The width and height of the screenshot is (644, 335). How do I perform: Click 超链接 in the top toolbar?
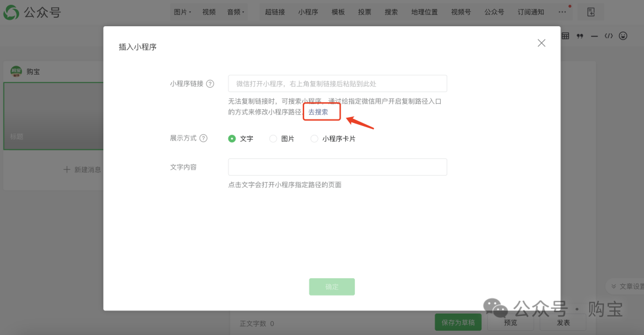tap(275, 12)
